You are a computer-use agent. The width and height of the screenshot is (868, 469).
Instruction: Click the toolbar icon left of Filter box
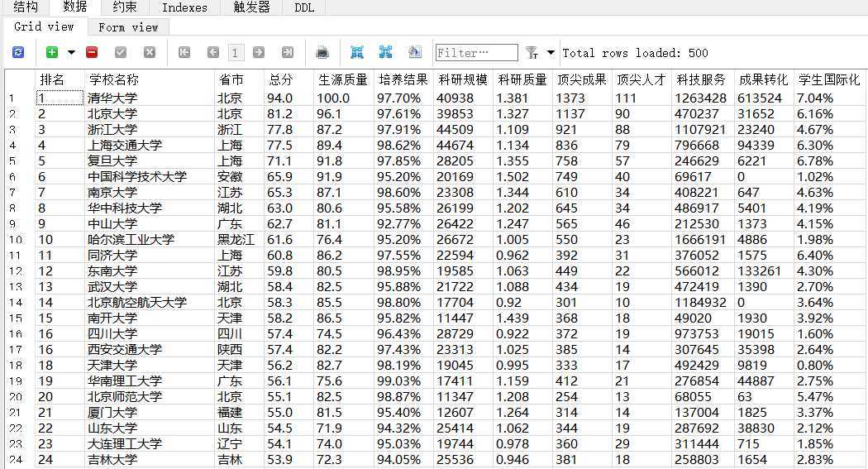[x=415, y=53]
